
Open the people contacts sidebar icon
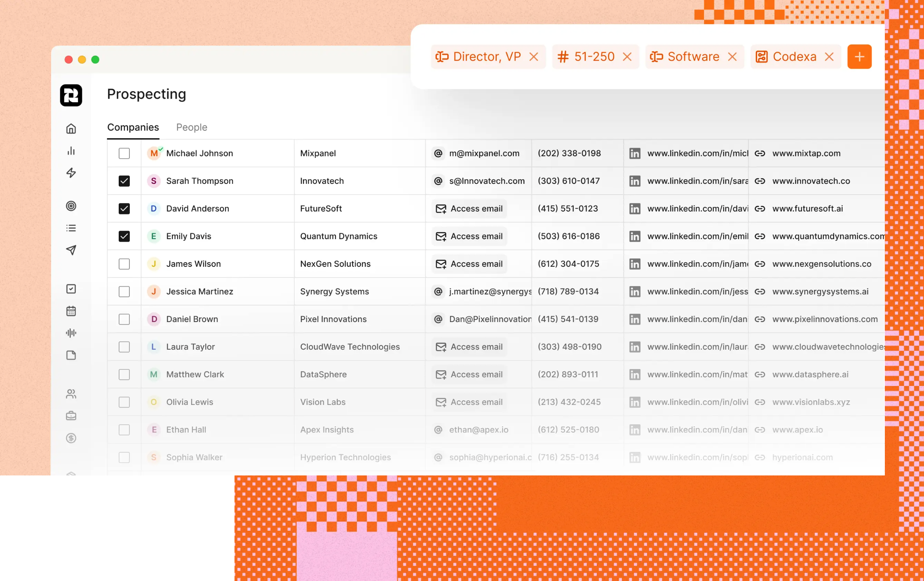pyautogui.click(x=71, y=394)
